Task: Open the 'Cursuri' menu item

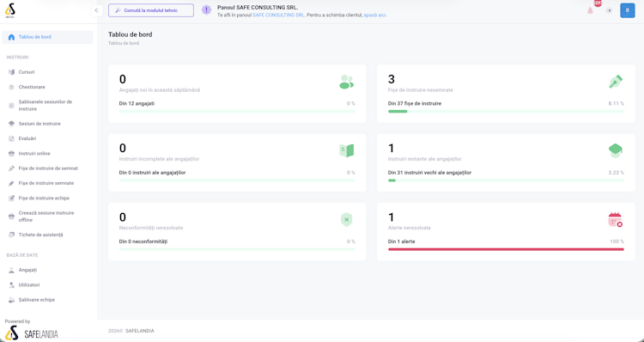Action: 27,72
